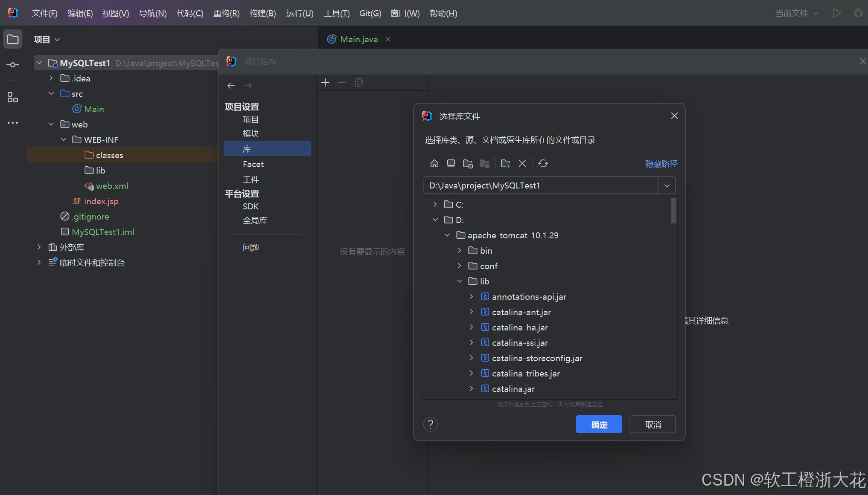
Task: Click the Home directory icon in file chooser
Action: (x=434, y=164)
